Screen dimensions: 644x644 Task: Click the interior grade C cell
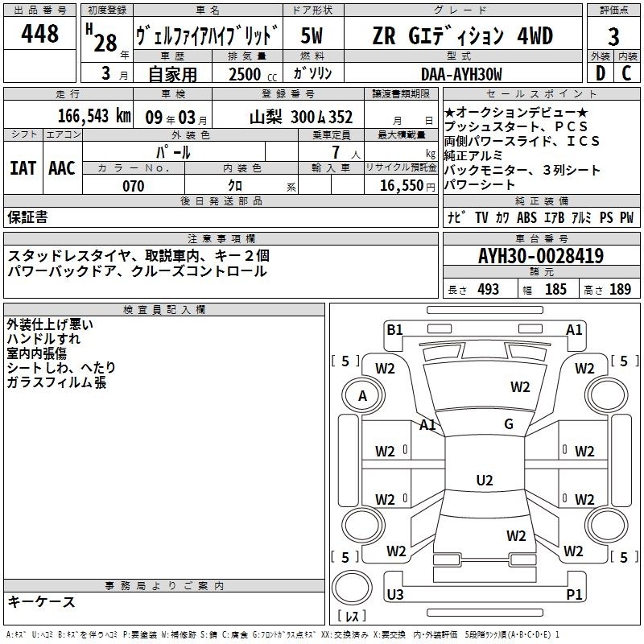[x=626, y=73]
